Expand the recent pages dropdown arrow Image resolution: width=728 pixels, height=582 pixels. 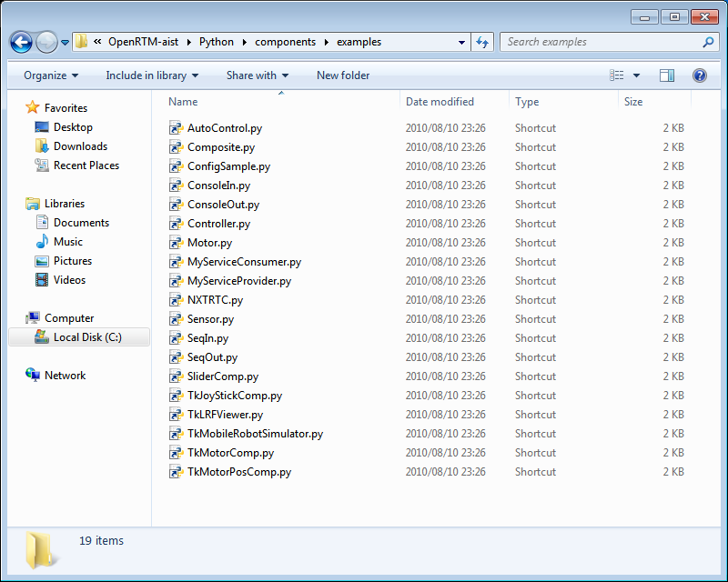click(65, 43)
